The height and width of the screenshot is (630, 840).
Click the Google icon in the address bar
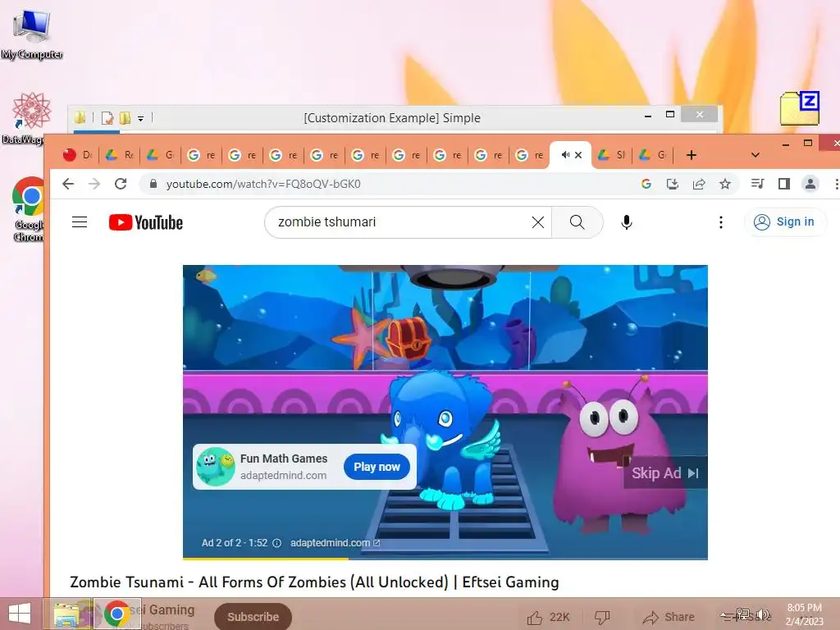[646, 184]
